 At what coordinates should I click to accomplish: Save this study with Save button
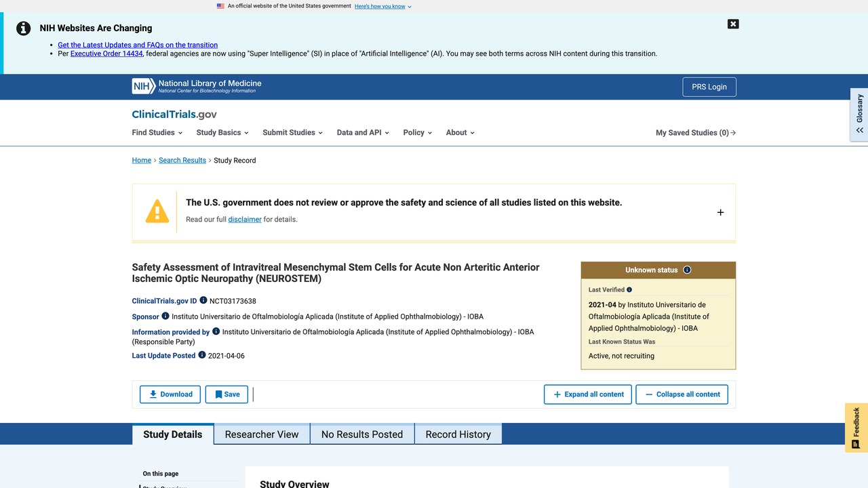(x=226, y=394)
